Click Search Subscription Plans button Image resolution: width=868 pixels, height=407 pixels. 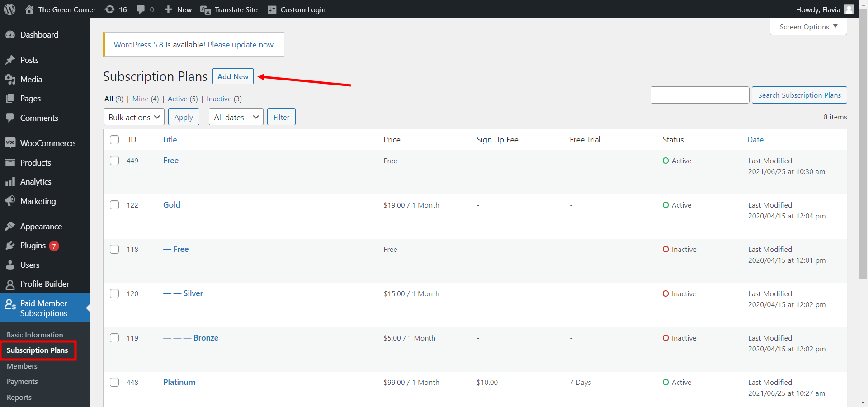pyautogui.click(x=799, y=95)
